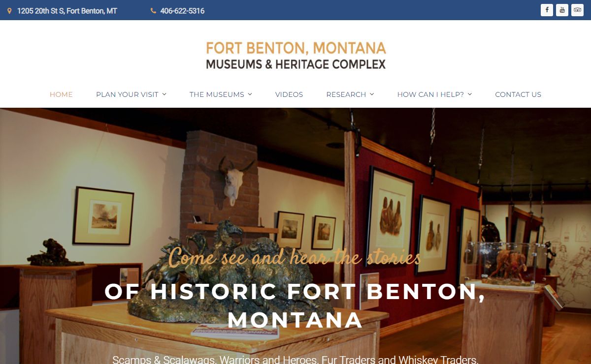Open the Contact Us page
591x364 pixels.
pyautogui.click(x=518, y=94)
